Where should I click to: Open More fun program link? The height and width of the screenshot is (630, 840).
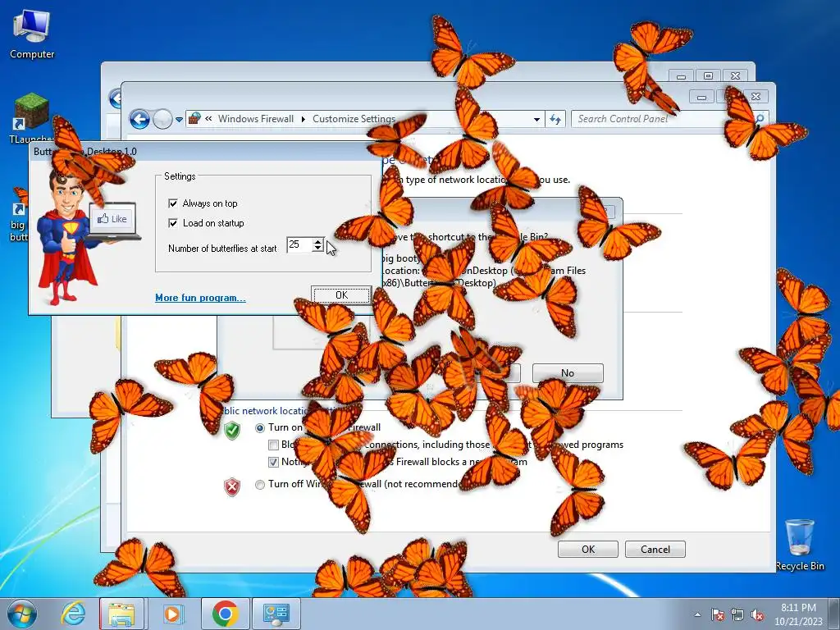pyautogui.click(x=200, y=298)
